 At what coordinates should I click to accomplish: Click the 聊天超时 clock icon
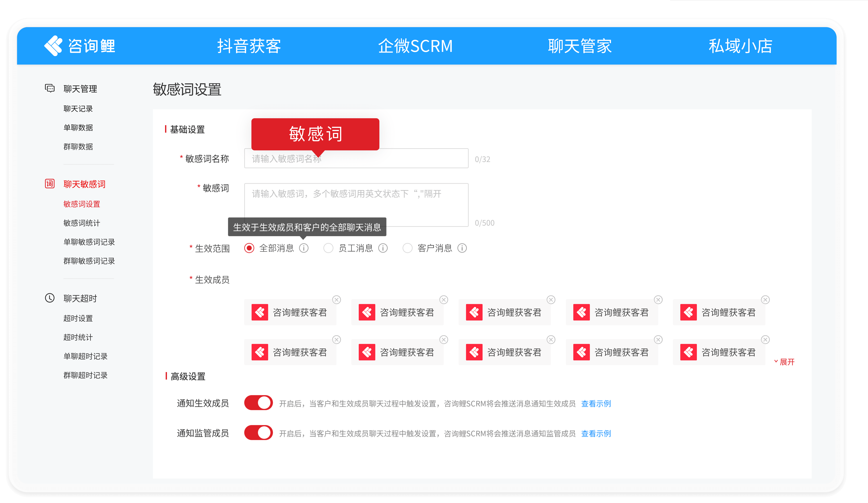50,298
